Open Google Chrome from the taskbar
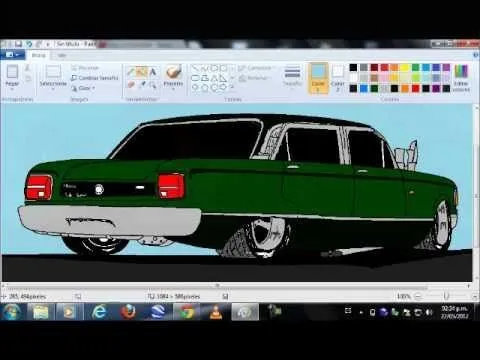This screenshot has height=360, width=480. tap(187, 312)
